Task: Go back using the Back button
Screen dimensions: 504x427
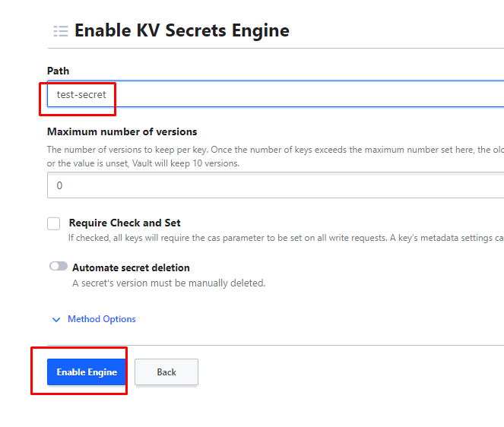Action: (x=166, y=372)
